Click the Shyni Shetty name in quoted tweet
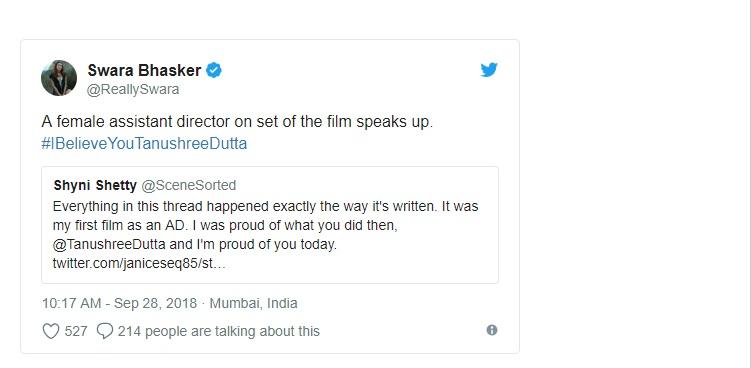This screenshot has height=368, width=751. 95,185
